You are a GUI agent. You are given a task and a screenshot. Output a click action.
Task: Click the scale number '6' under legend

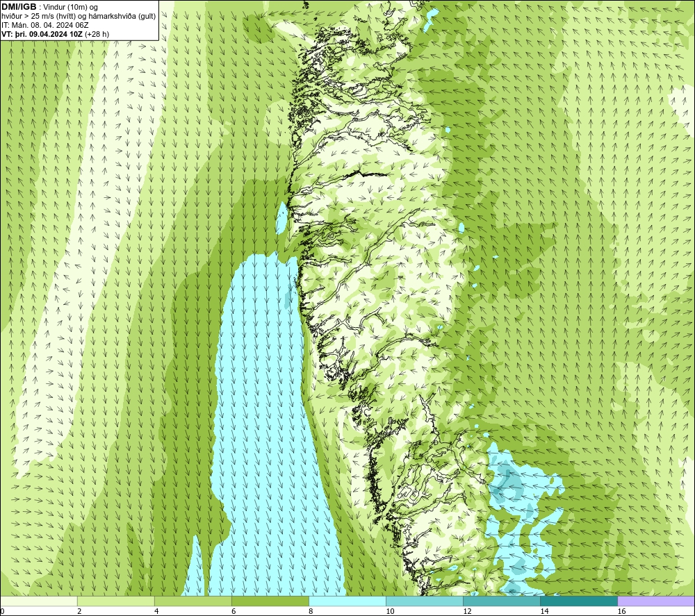coord(234,612)
